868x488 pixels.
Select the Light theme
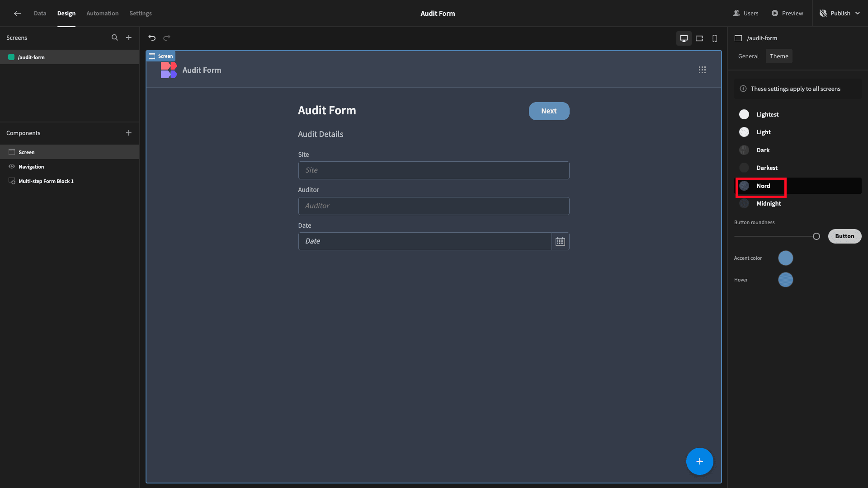(x=798, y=132)
